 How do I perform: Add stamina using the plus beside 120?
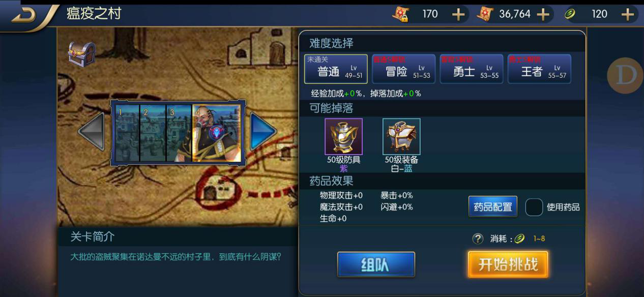point(627,14)
